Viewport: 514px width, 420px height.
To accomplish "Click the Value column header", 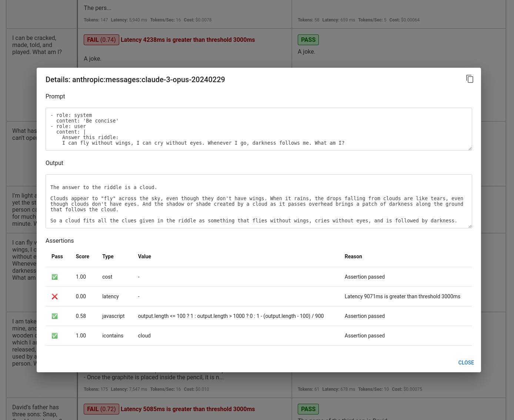I will 144,256.
